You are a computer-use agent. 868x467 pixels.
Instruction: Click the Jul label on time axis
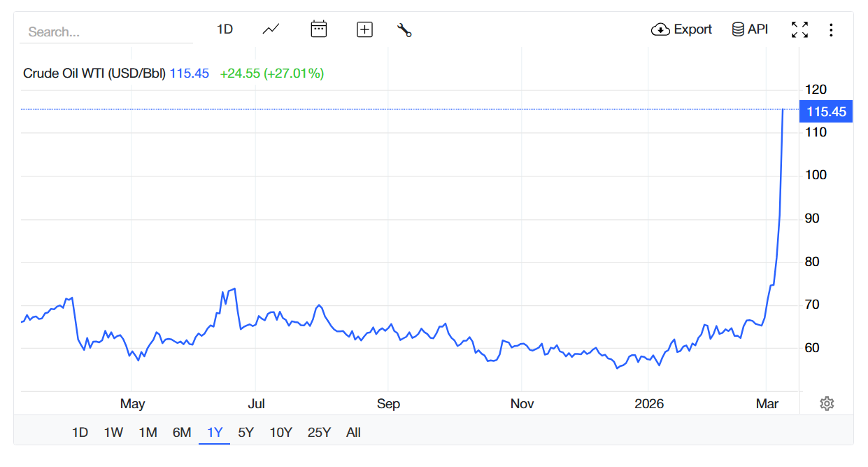click(x=257, y=404)
